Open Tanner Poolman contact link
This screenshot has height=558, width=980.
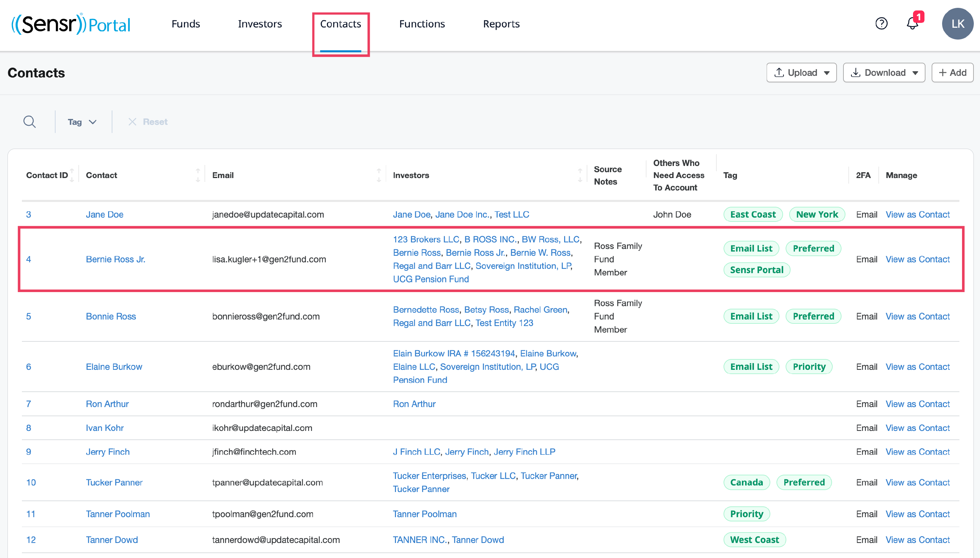coord(118,514)
